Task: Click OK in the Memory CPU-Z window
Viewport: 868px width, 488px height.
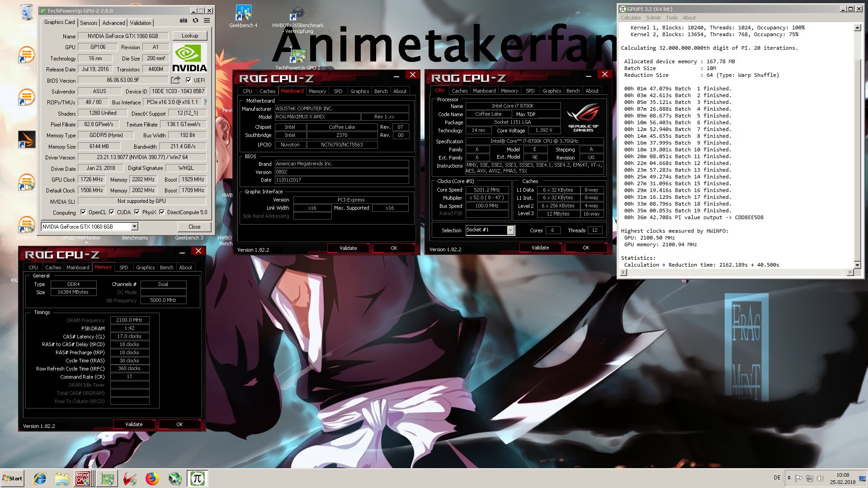Action: click(179, 424)
